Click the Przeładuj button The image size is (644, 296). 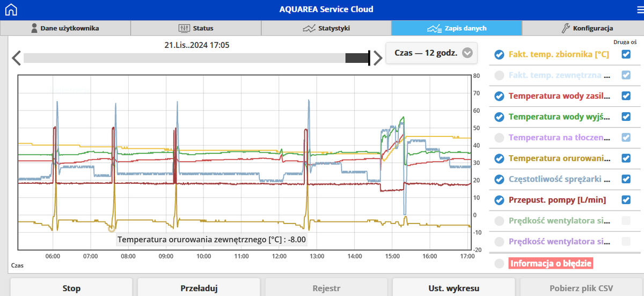click(x=198, y=288)
